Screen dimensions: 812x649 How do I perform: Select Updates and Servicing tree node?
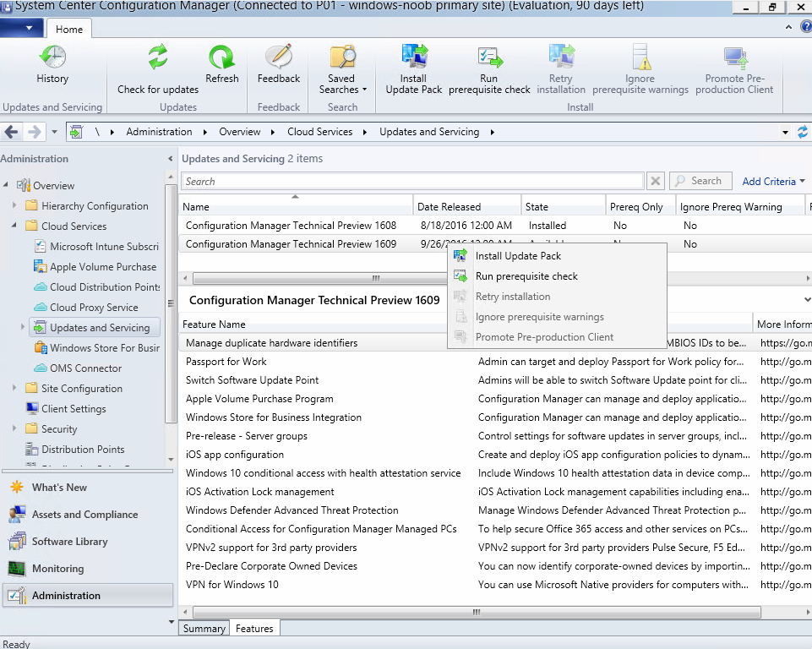click(95, 327)
